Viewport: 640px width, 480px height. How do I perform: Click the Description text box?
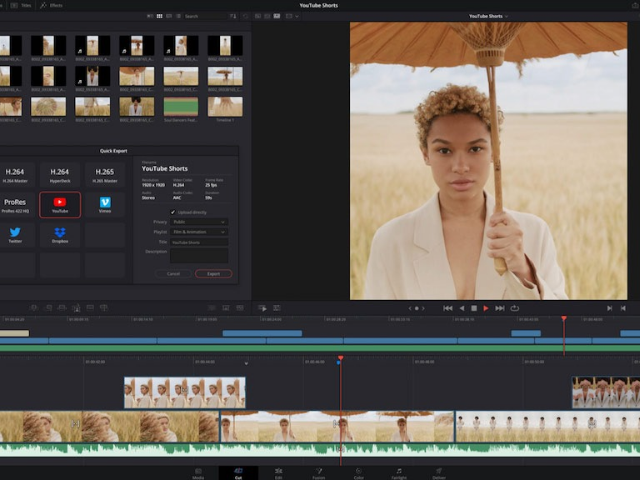coord(199,256)
